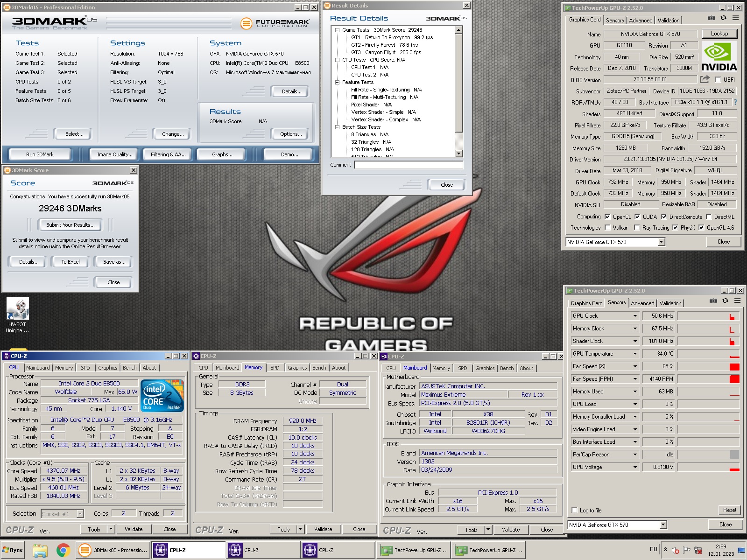747x560 pixels.
Task: Open Windows Explorer from taskbar
Action: 40,550
